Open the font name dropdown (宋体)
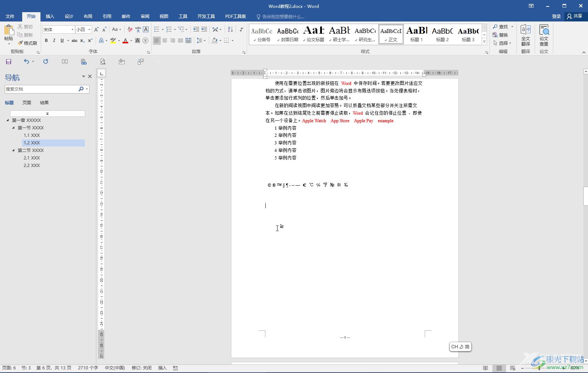 click(x=72, y=29)
